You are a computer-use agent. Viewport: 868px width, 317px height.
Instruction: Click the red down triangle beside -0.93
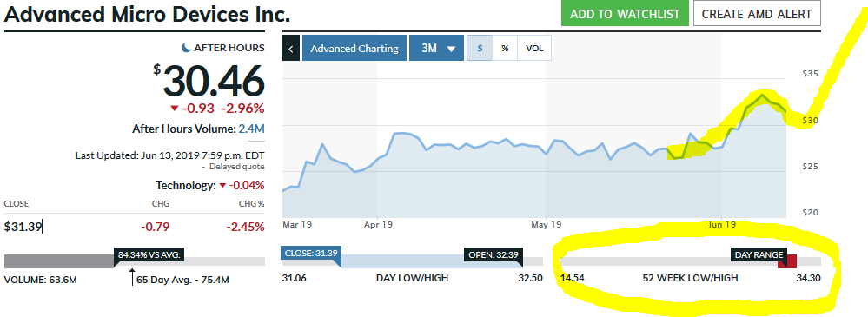pyautogui.click(x=175, y=109)
